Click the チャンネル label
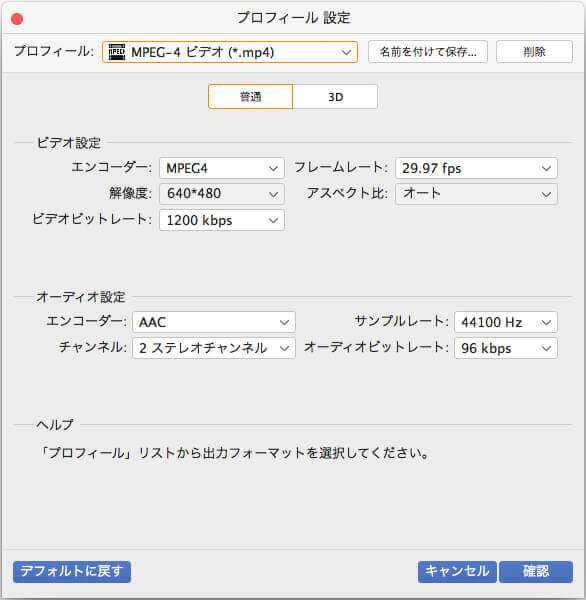This screenshot has height=600, width=586. click(x=93, y=347)
